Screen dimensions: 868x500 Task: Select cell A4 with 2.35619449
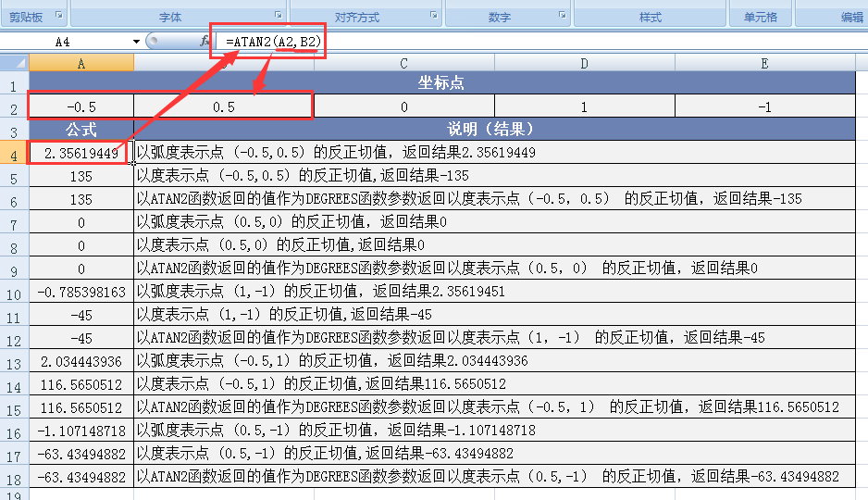[81, 152]
